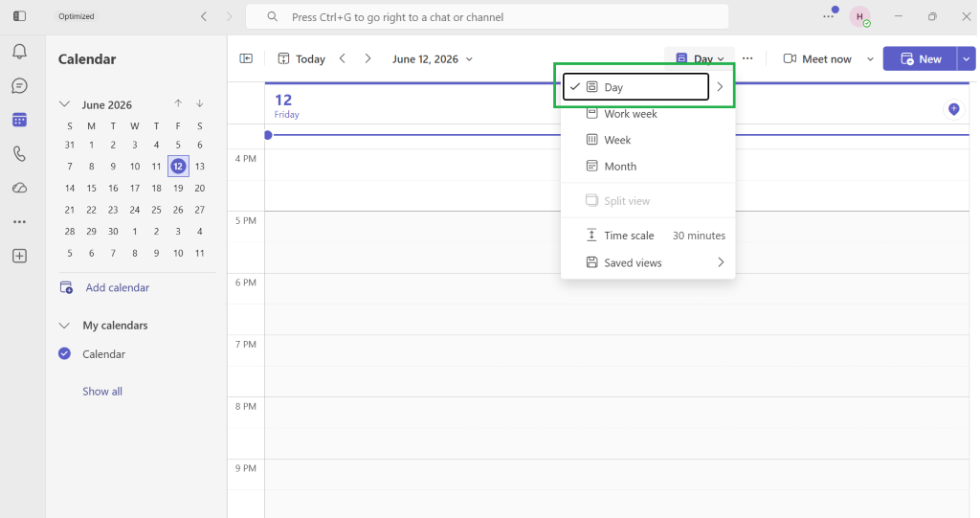Show more apps ellipsis in left sidebar

[19, 221]
